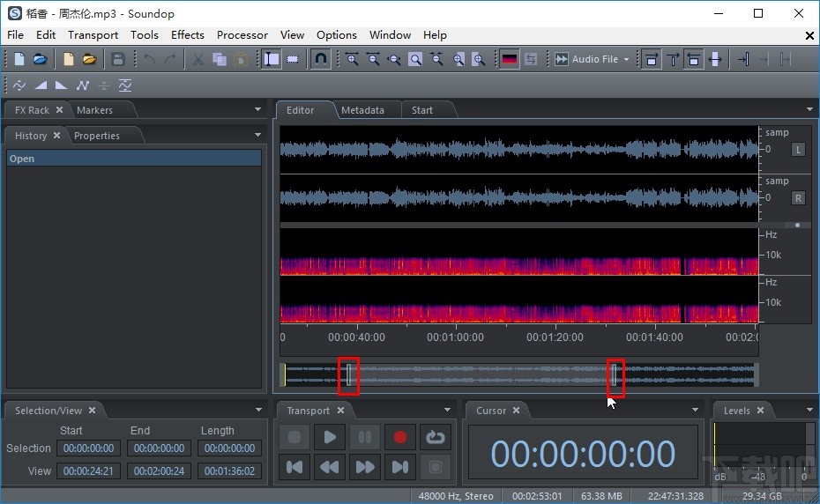The image size is (820, 504).
Task: Open the Effects menu
Action: (x=187, y=35)
